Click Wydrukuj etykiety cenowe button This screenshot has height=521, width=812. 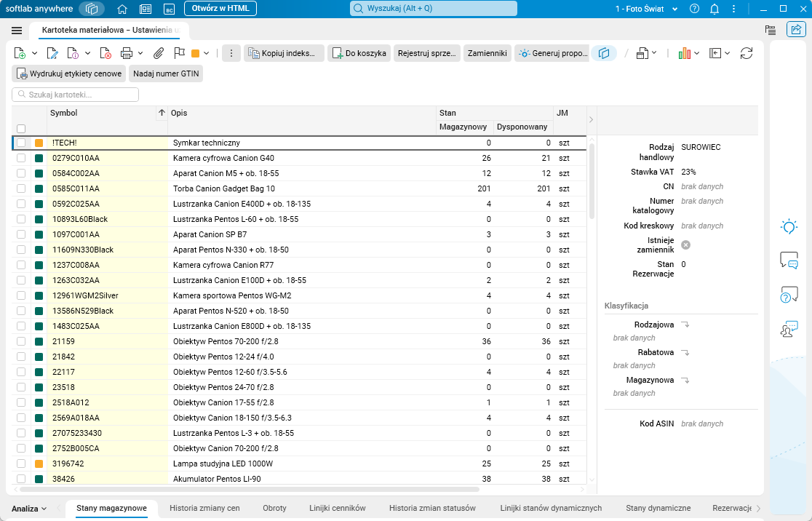(x=69, y=73)
